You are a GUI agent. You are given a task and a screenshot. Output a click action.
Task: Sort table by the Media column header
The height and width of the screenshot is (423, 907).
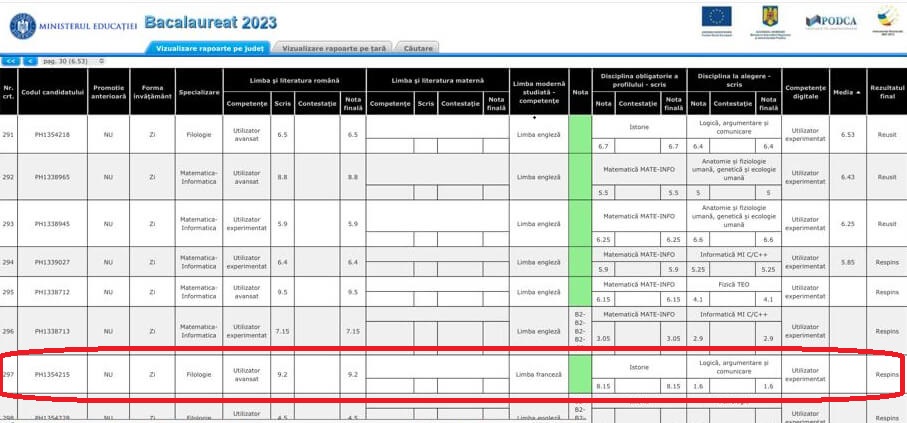[847, 92]
